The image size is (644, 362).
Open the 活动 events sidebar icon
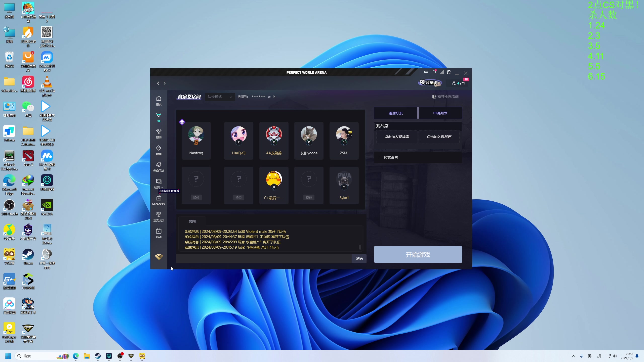158,233
